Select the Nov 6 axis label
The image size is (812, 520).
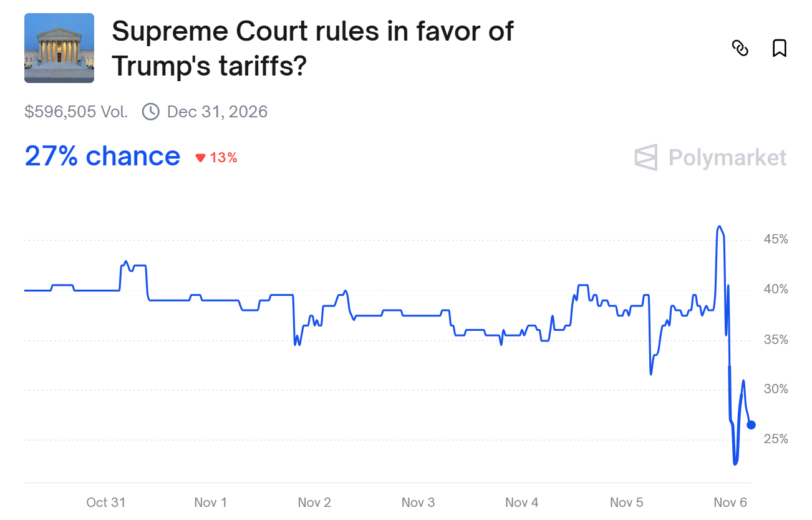pos(730,503)
